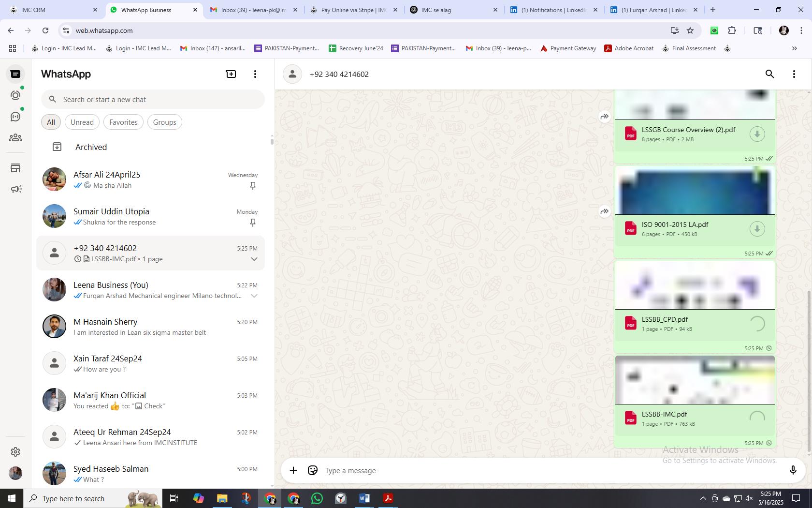The height and width of the screenshot is (508, 812).
Task: Open WhatsApp from the Windows taskbar
Action: [x=317, y=498]
